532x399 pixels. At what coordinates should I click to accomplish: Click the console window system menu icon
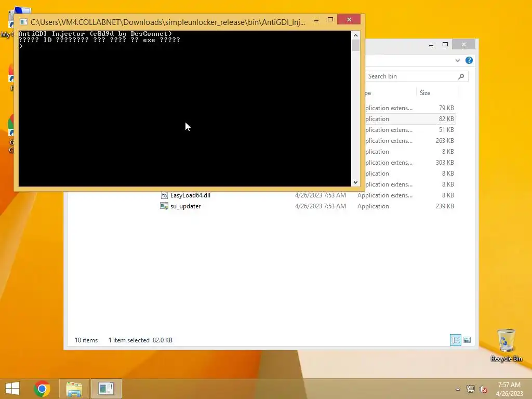(x=23, y=22)
